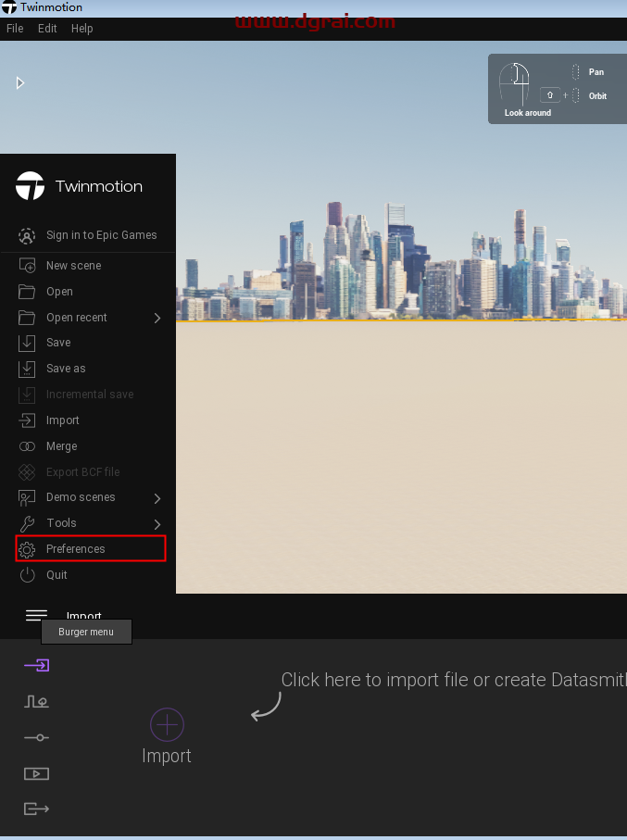Select the Import tab icon in the dock
This screenshot has height=840, width=627.
[36, 665]
